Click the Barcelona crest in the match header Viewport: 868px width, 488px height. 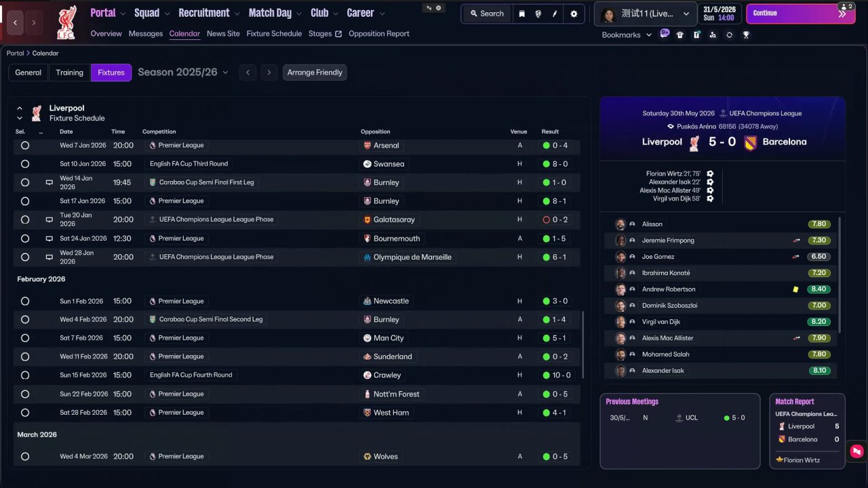pos(750,142)
